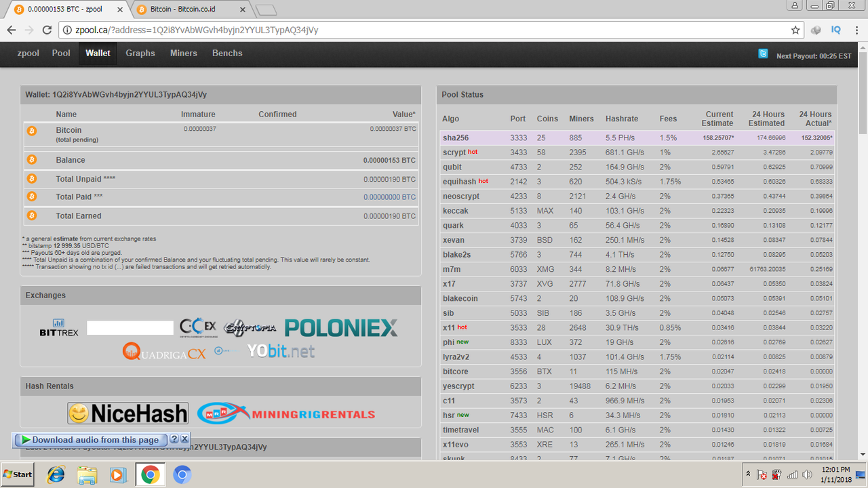Open the Miners page

click(184, 54)
